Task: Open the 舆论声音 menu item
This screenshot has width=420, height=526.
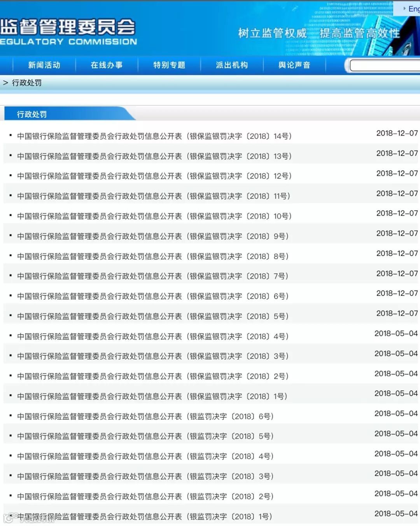Action: (x=294, y=65)
